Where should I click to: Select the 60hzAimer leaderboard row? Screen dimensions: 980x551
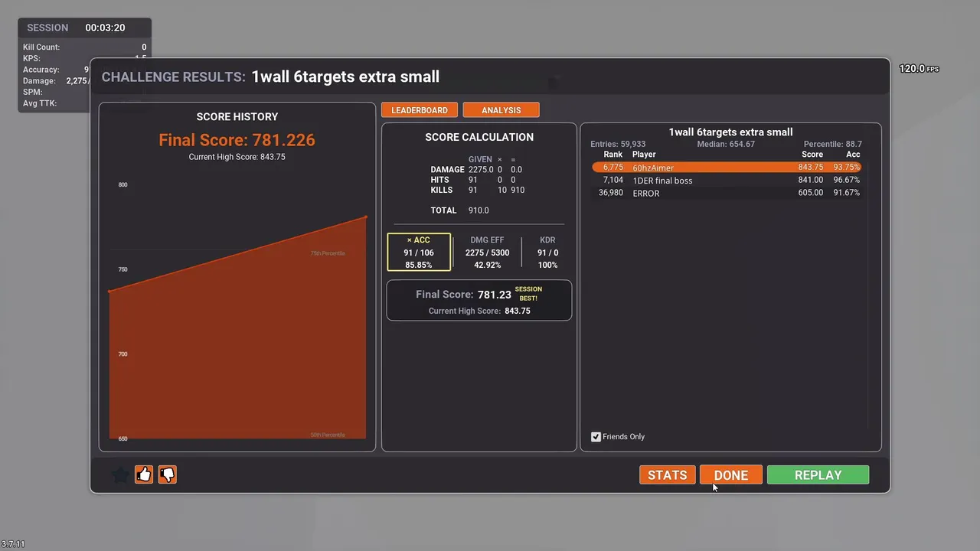pos(727,167)
